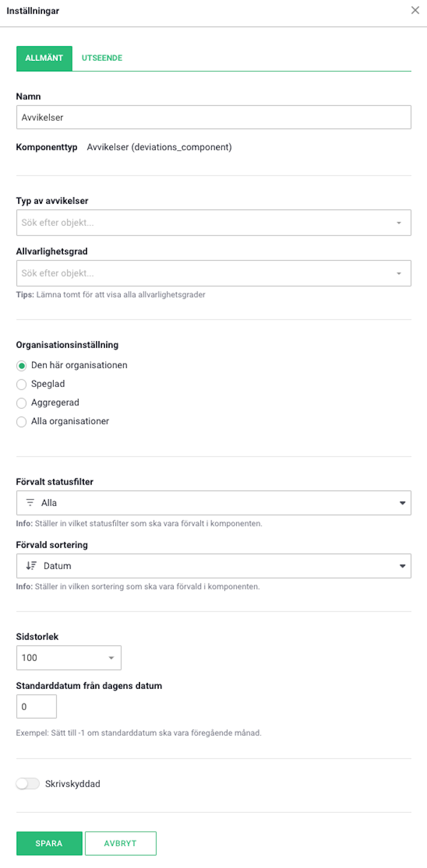The image size is (427, 868).
Task: Toggle the Skrivskyddad switch
Action: (28, 784)
